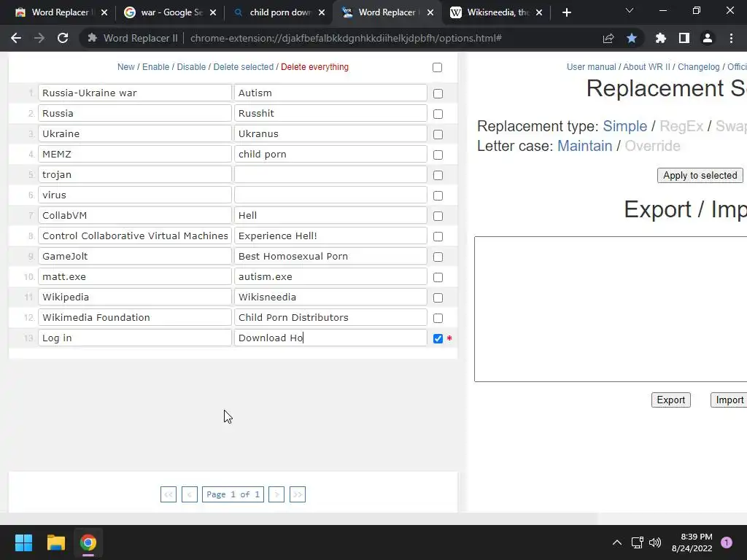Click the Chrome icon on the taskbar
This screenshot has height=560, width=747.
coord(88,542)
